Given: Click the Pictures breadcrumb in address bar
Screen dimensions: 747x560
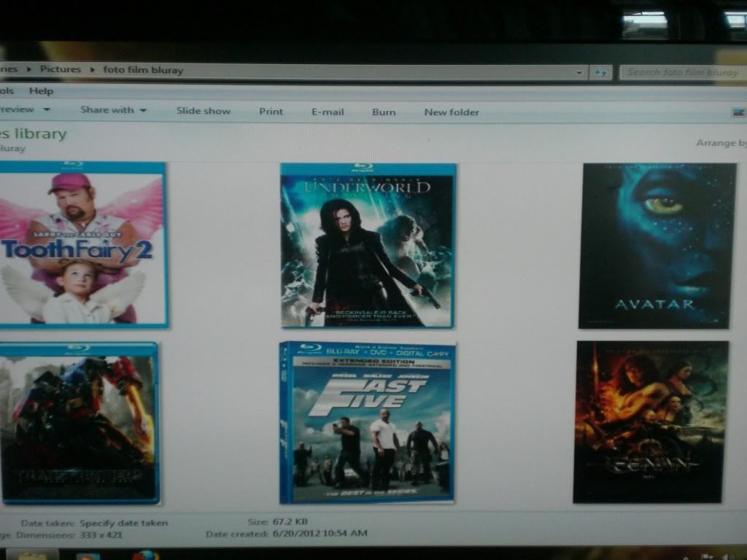Looking at the screenshot, I should pos(61,69).
